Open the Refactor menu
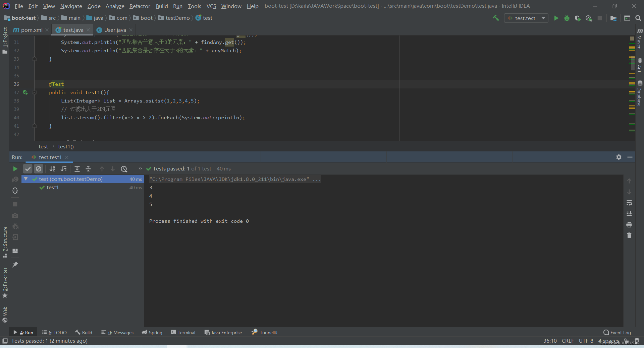Screen dimensions: 644x348 [x=140, y=6]
